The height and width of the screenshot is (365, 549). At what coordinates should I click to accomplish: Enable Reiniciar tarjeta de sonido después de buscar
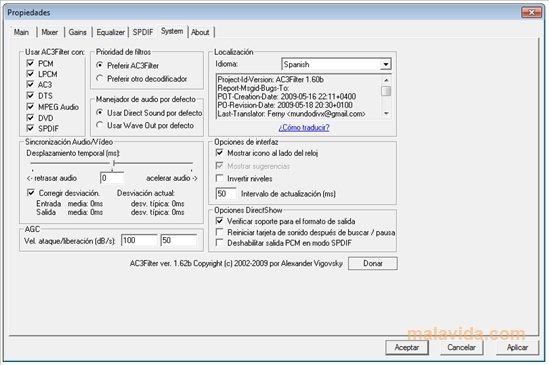point(220,232)
